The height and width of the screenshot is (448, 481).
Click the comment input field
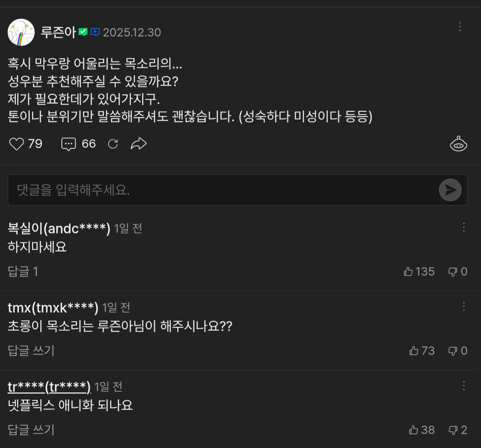pyautogui.click(x=223, y=190)
